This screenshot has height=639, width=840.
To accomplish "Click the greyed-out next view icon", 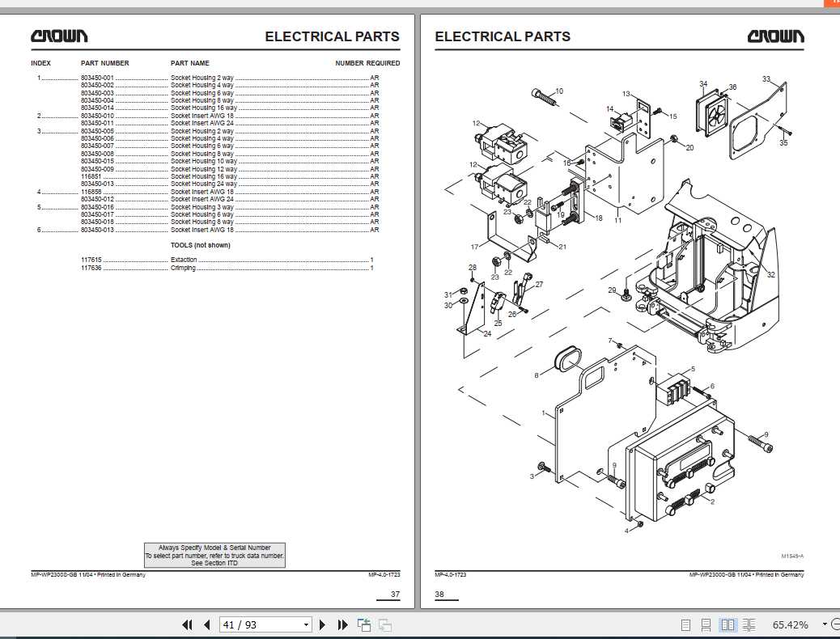I will point(384,624).
